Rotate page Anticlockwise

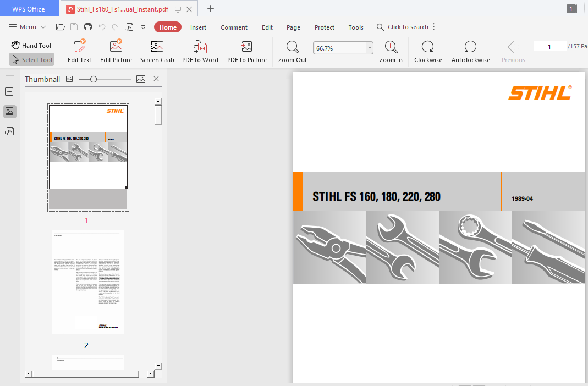pos(471,51)
